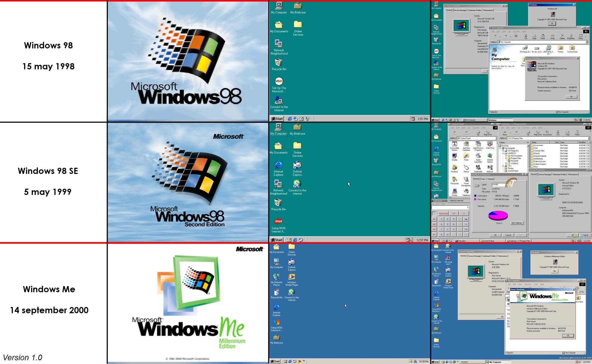
Task: Select the NetMeeting folder row in Exploring window
Action: (x=538, y=159)
